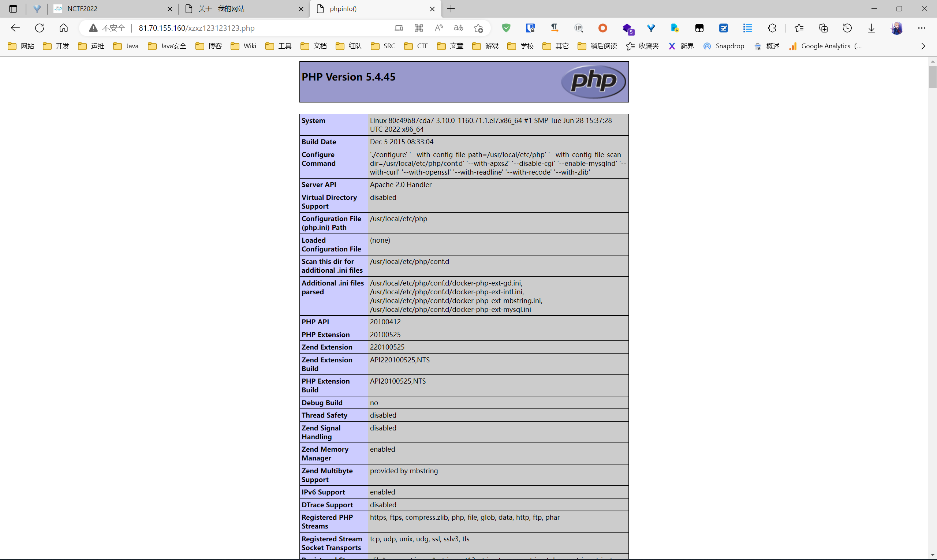Open the purple extension with badge 5
Screen dimensions: 937x560
[628, 29]
